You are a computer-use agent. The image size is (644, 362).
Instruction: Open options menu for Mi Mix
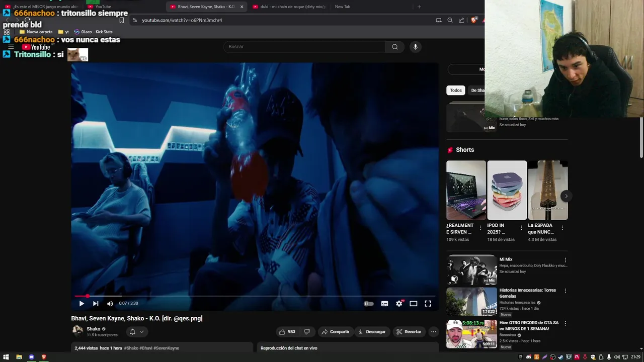pos(565,260)
